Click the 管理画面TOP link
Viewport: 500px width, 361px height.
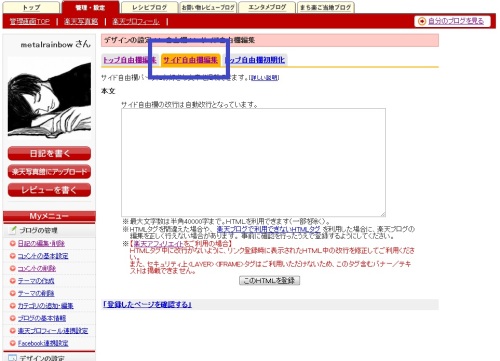click(29, 22)
